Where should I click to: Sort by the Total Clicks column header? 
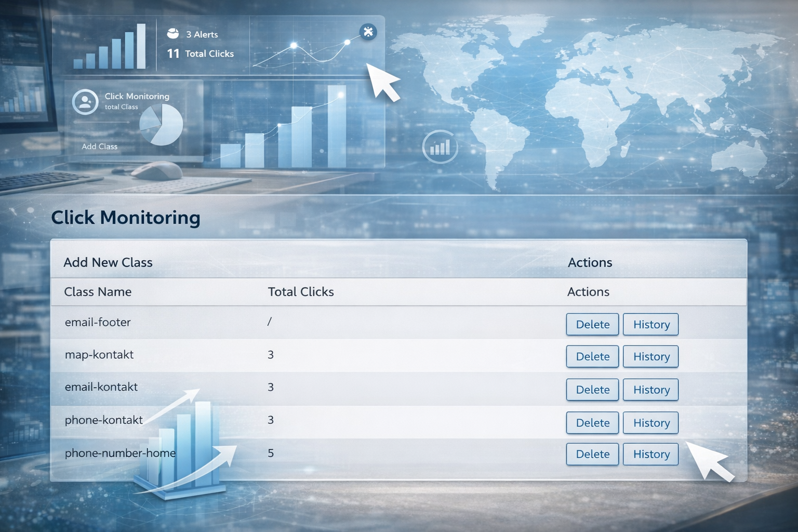coord(301,292)
